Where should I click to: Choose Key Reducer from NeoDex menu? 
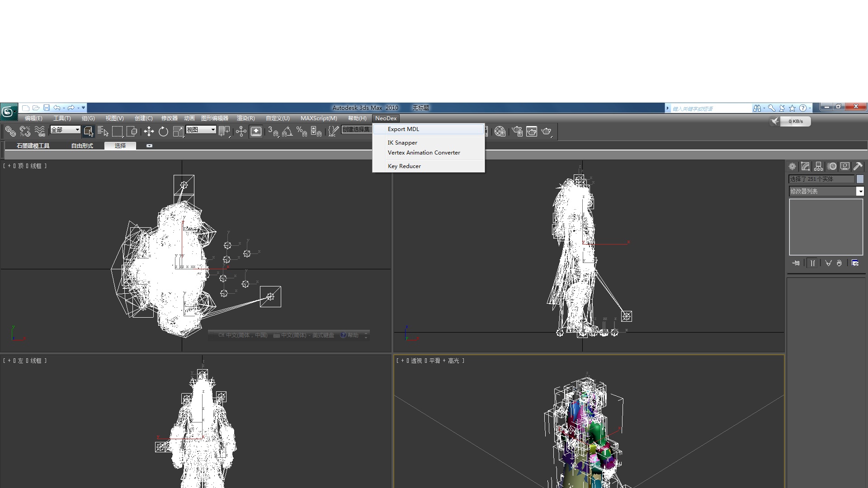pos(429,166)
